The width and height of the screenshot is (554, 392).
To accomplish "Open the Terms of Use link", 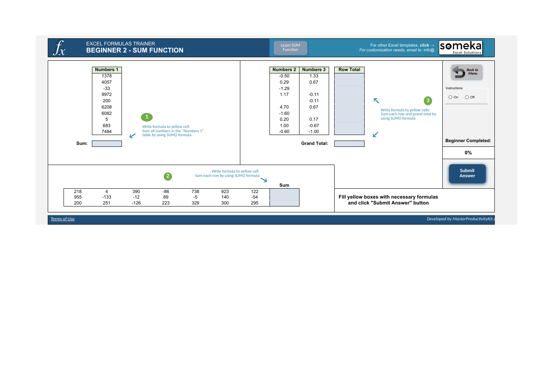I will 63,219.
